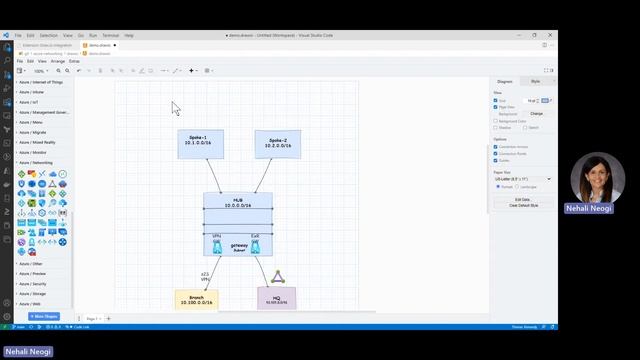Open the table dropdown in the toolbar
This screenshot has width=640, height=360.
[x=209, y=71]
